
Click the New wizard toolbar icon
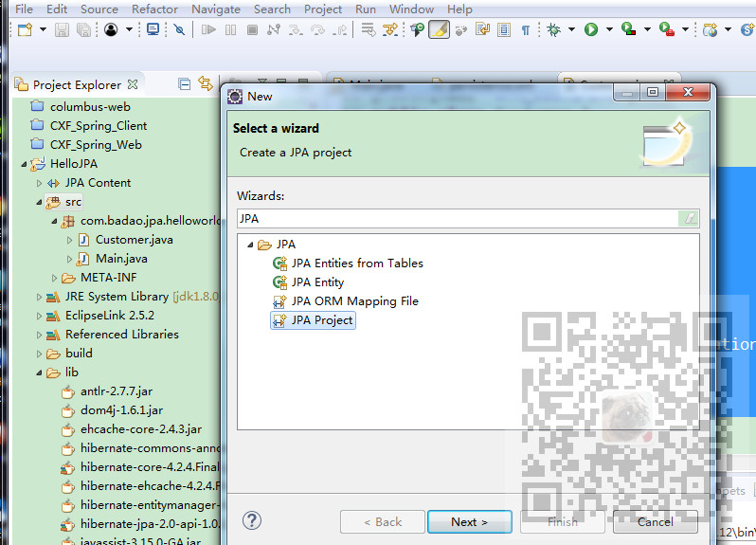(25, 30)
